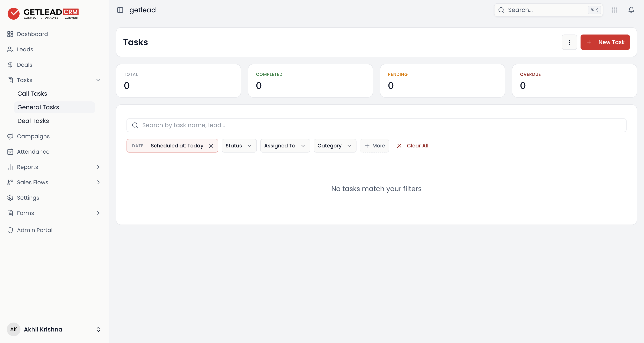The height and width of the screenshot is (343, 644).
Task: Click the global Search box
Action: tap(548, 10)
